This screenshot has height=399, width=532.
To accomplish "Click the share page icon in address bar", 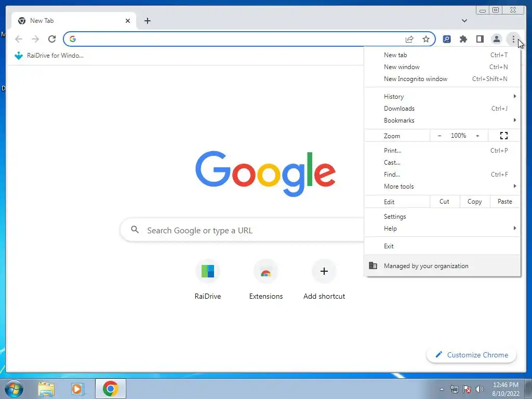I will [x=409, y=39].
